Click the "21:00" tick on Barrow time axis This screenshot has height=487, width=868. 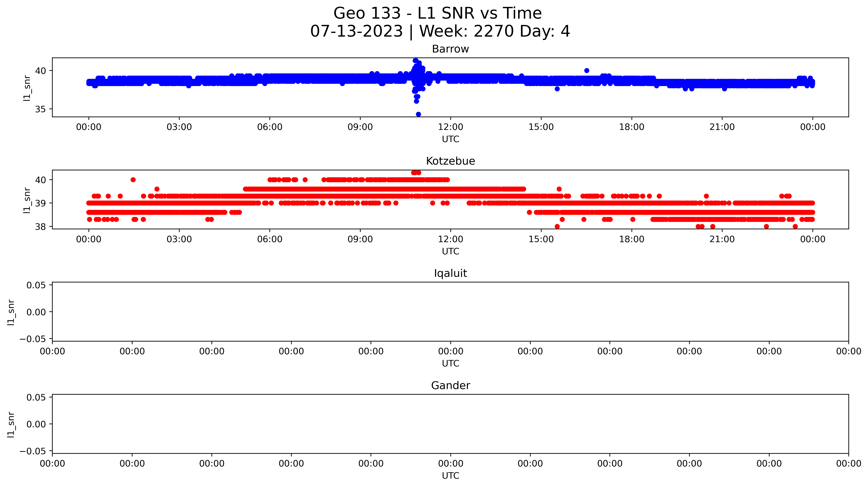(722, 127)
